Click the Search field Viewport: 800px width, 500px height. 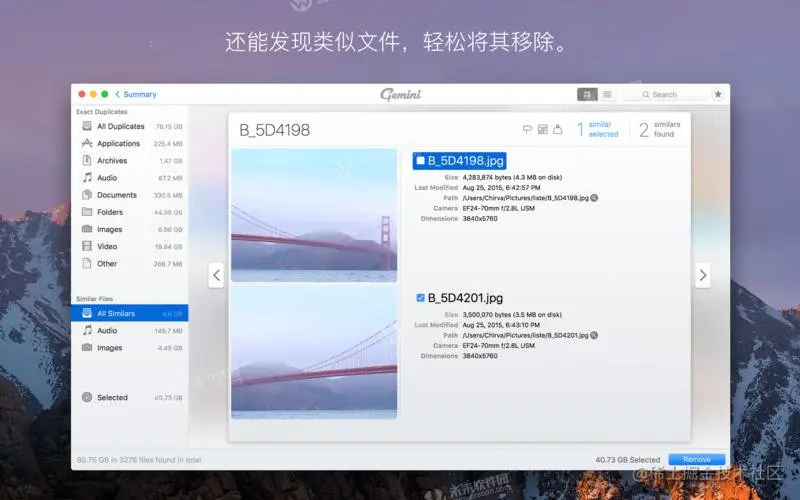pos(665,94)
